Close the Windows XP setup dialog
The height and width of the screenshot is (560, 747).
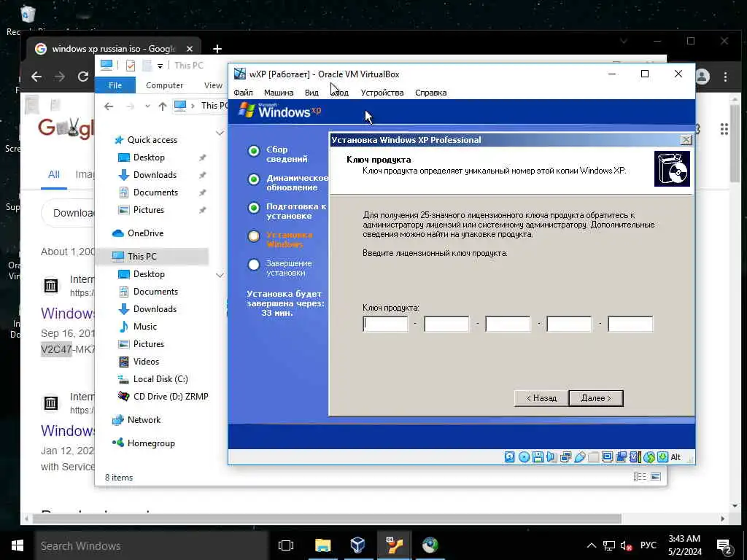tap(686, 139)
